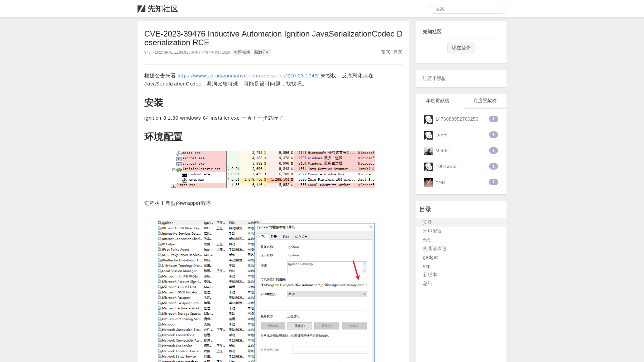Click contribution count badge beside Met32

click(493, 150)
